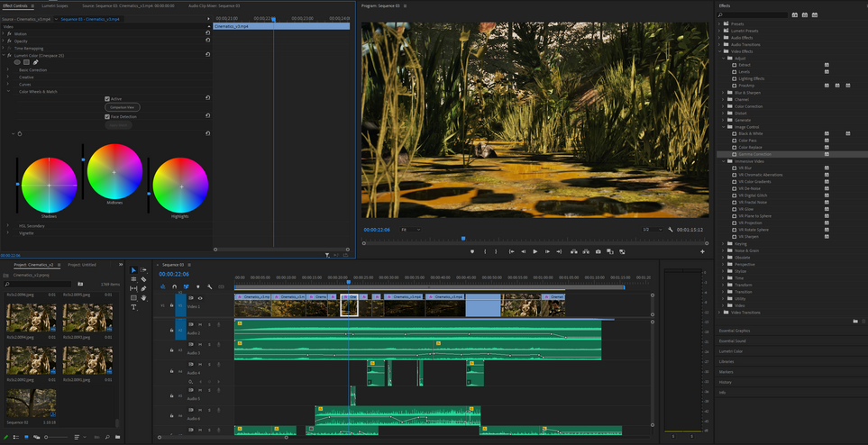
Task: Select the Razor tool in the toolbar
Action: [x=143, y=279]
